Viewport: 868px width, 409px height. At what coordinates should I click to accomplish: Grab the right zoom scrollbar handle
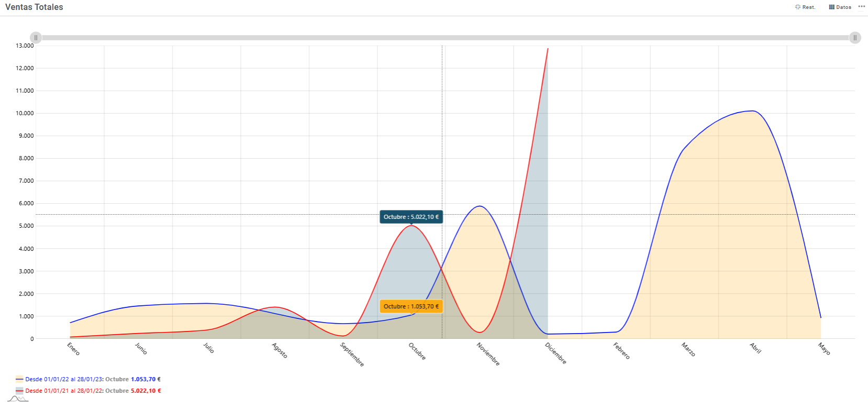pos(855,38)
